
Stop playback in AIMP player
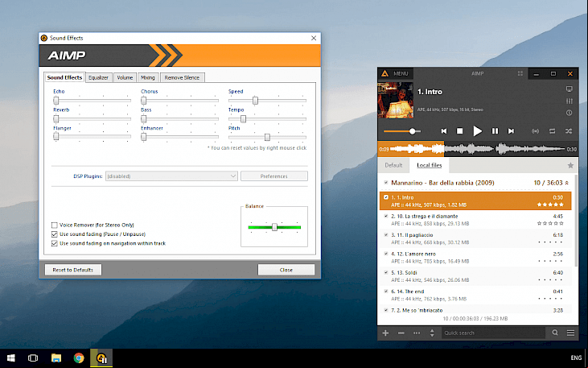point(460,131)
